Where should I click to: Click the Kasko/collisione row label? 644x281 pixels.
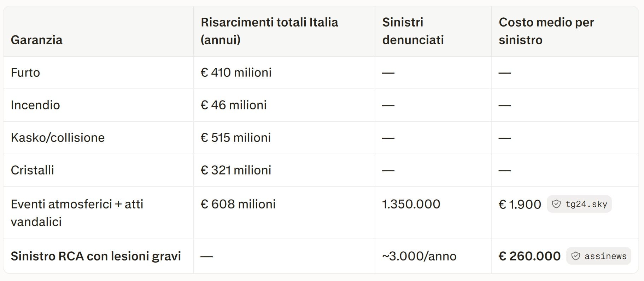pyautogui.click(x=58, y=138)
